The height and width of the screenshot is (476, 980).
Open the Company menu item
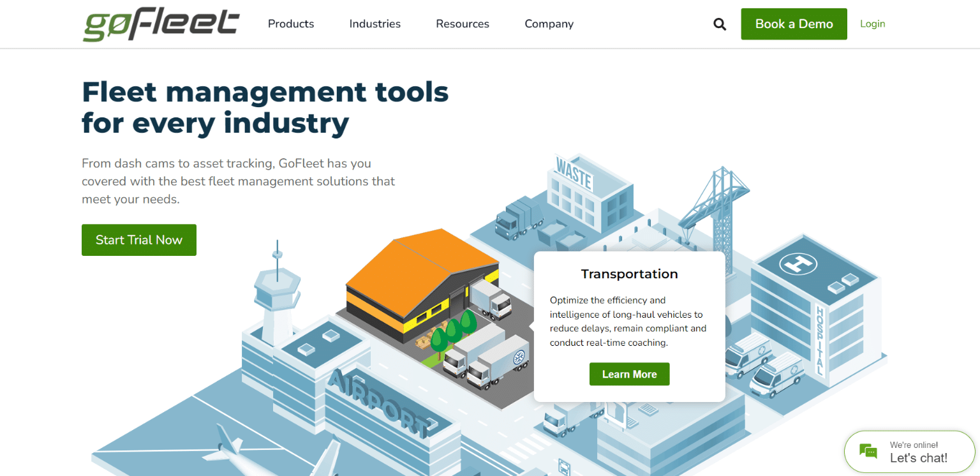pyautogui.click(x=549, y=24)
